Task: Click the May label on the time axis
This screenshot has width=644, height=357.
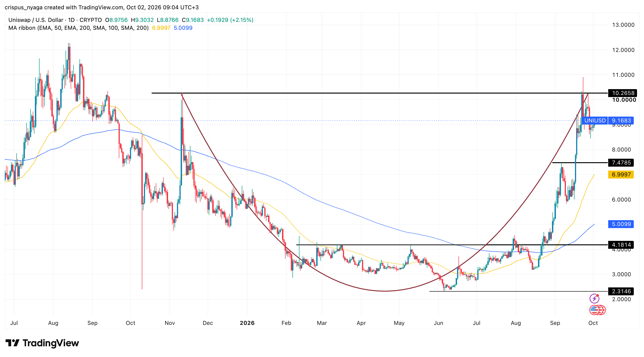Action: (x=399, y=323)
